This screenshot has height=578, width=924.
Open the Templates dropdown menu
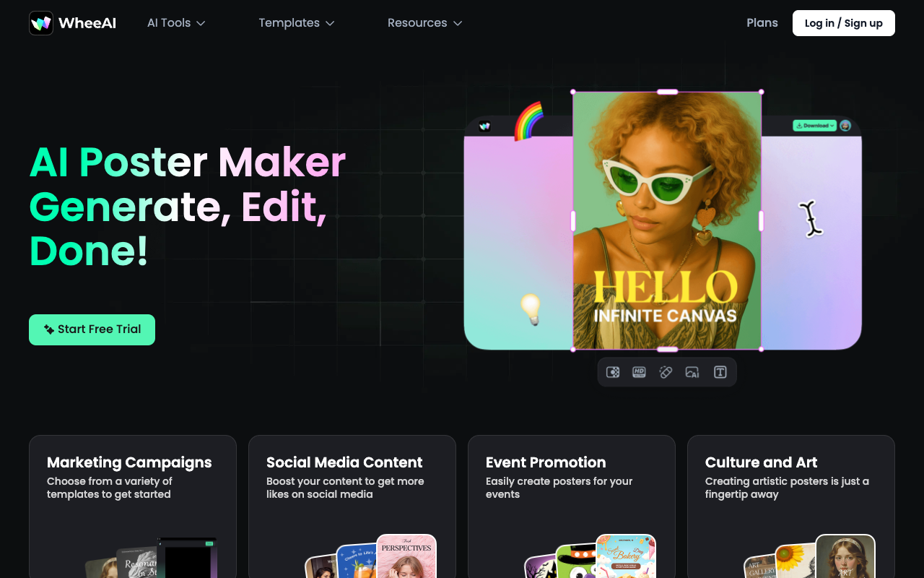pyautogui.click(x=296, y=22)
